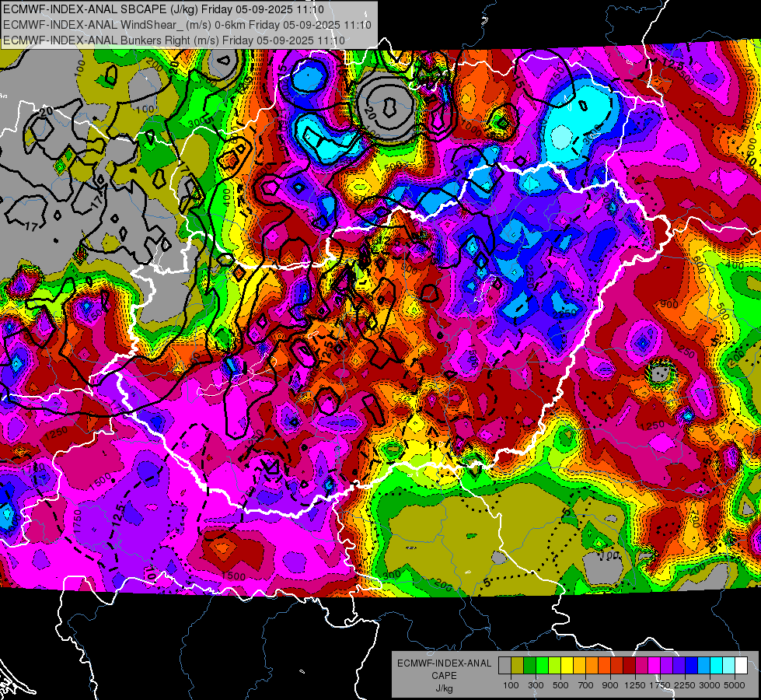
Task: Click the 1250 tick label on legend
Action: click(635, 685)
